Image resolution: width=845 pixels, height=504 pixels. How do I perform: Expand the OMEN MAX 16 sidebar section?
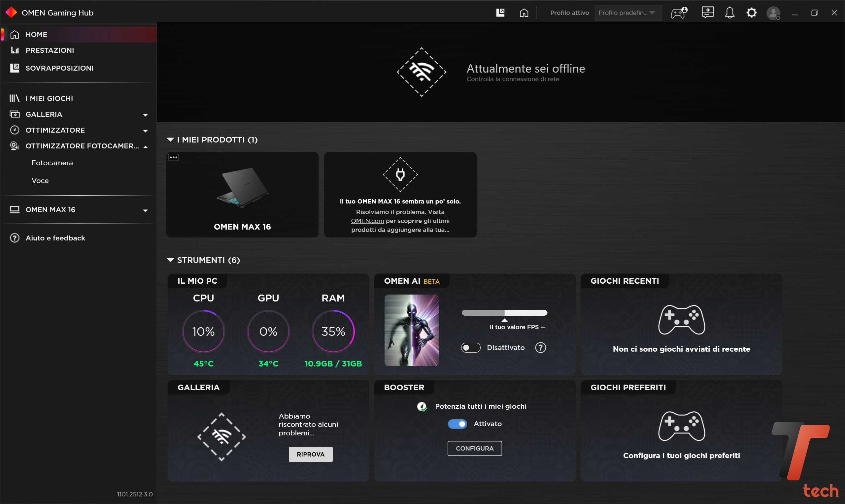146,210
